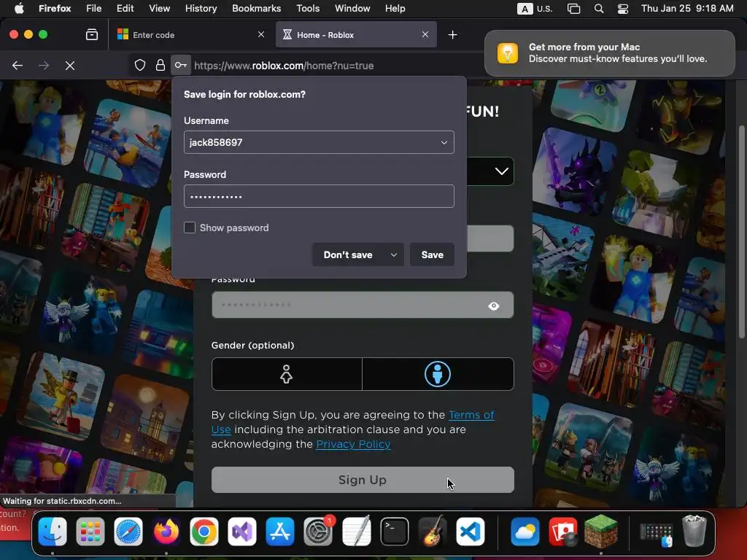Open the Bookmarks menu
Screen dimensions: 747x560
(256, 8)
